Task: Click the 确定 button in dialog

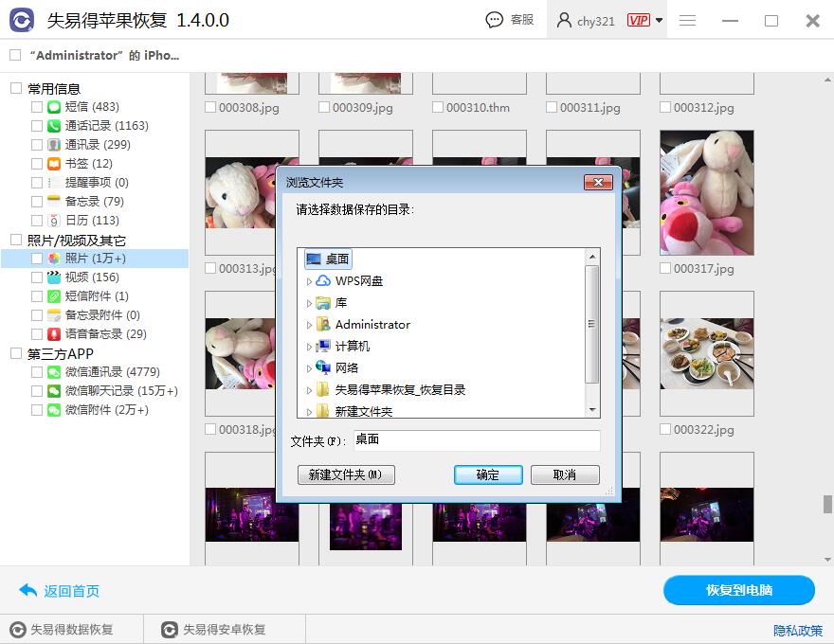Action: 488,474
